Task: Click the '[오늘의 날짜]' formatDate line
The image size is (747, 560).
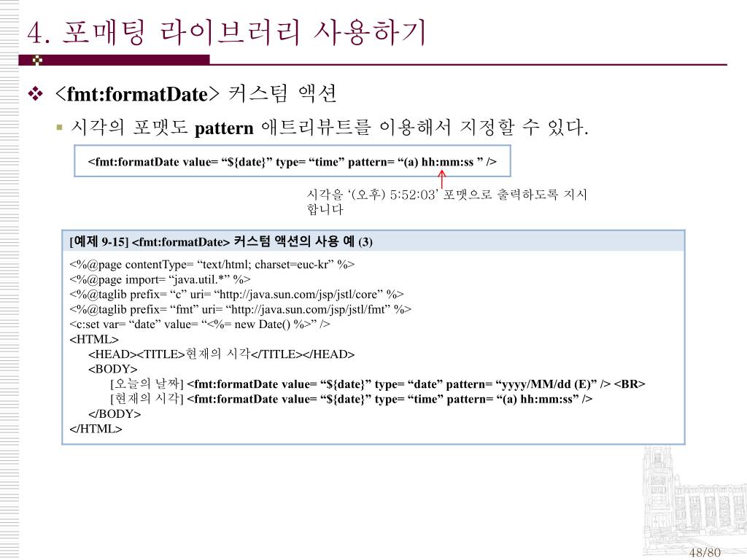Action: [x=378, y=384]
